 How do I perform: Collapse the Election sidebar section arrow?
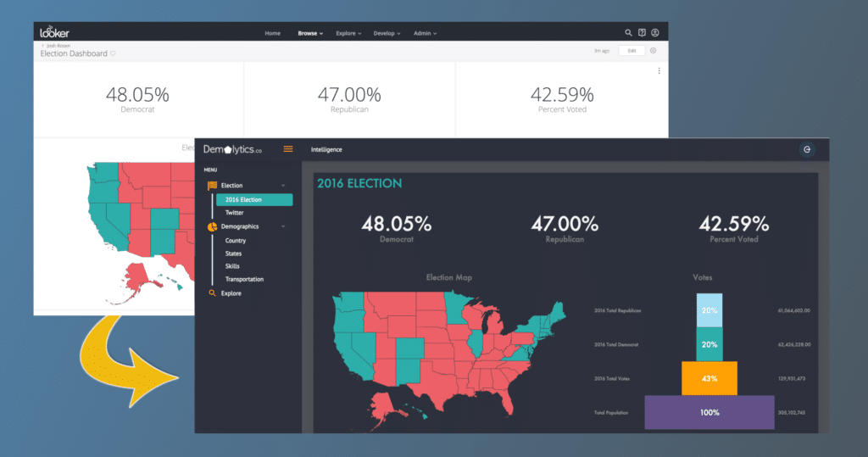tap(283, 186)
